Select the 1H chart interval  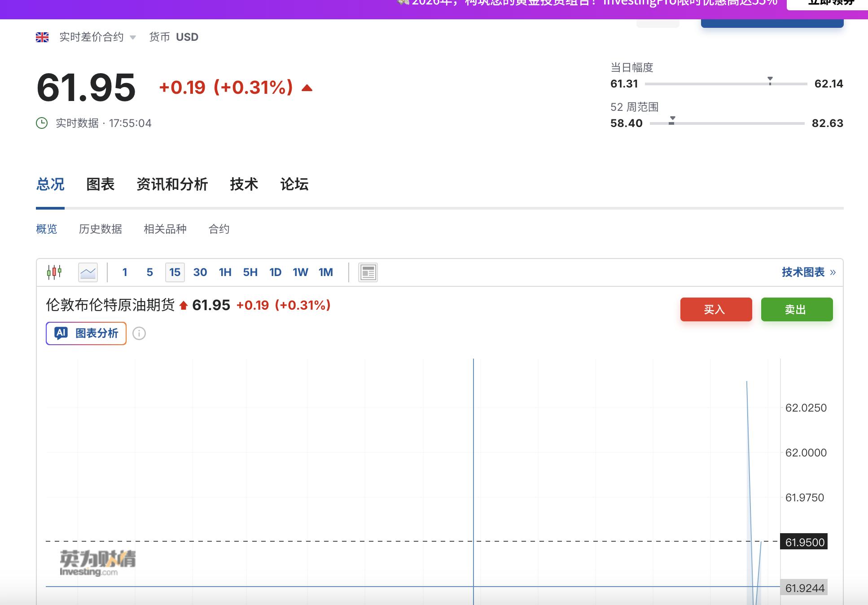click(x=225, y=272)
